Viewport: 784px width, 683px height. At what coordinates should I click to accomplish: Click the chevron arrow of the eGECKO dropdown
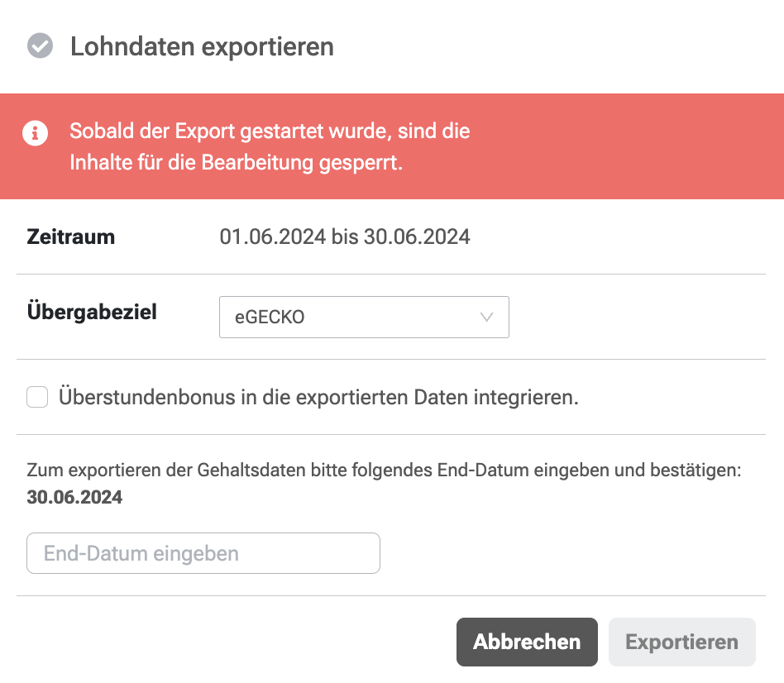point(486,317)
